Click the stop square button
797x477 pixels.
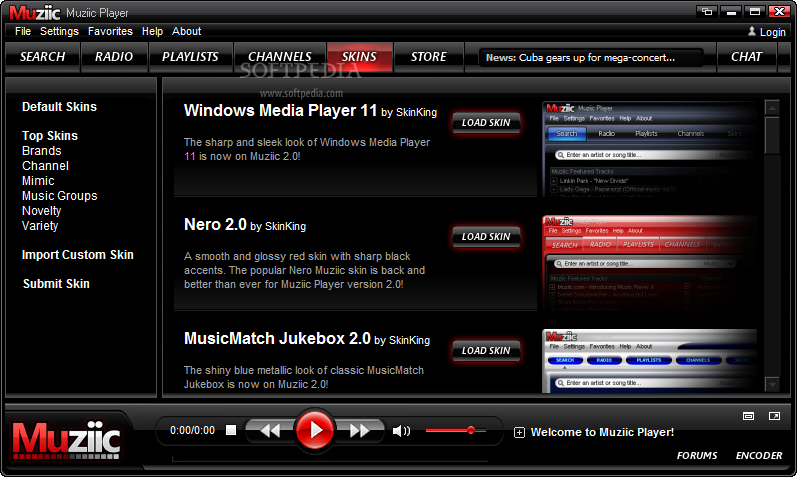point(231,430)
